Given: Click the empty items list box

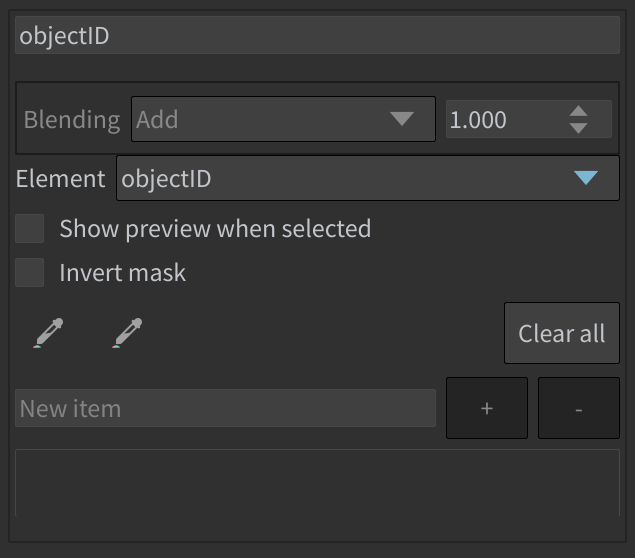Looking at the screenshot, I should click(318, 483).
